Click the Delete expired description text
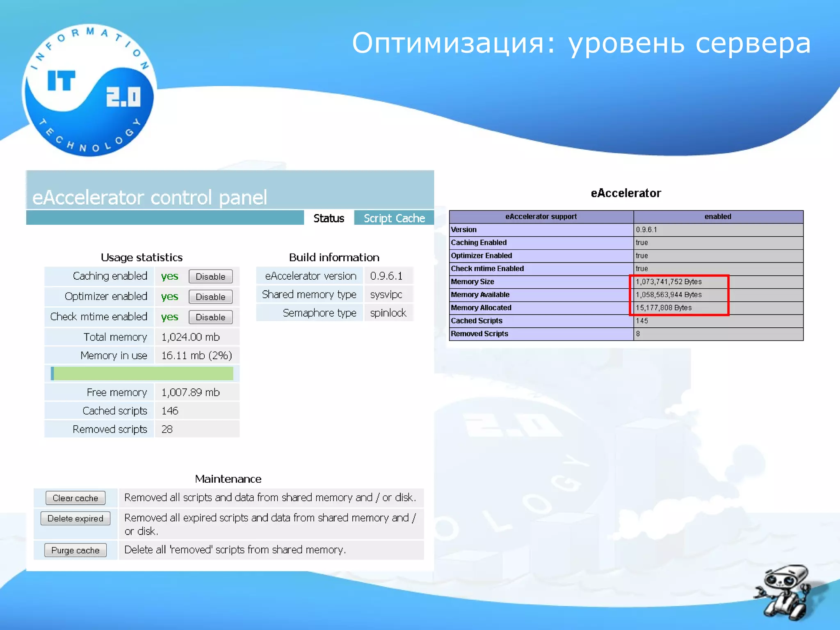The image size is (840, 630). click(x=270, y=524)
